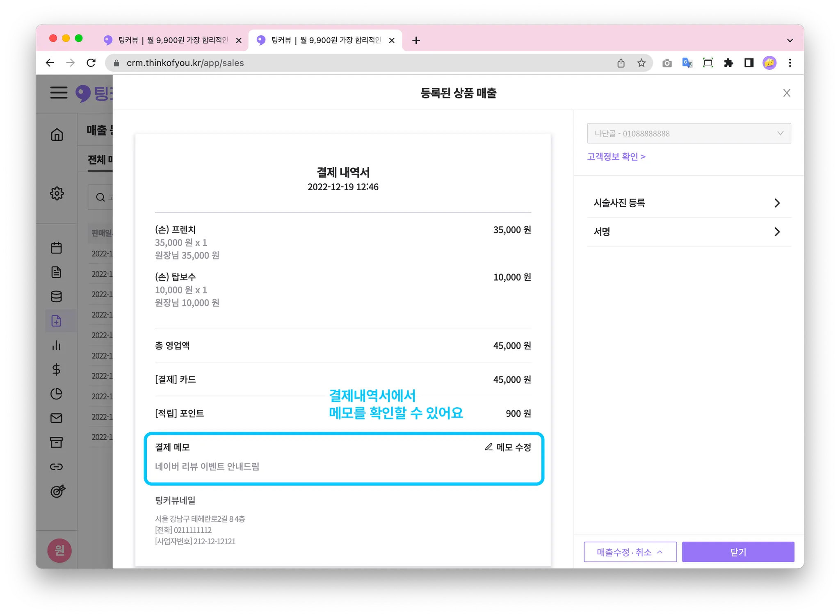Click the dollar sign sidebar icon
Viewport: 840px width, 616px height.
click(x=57, y=370)
